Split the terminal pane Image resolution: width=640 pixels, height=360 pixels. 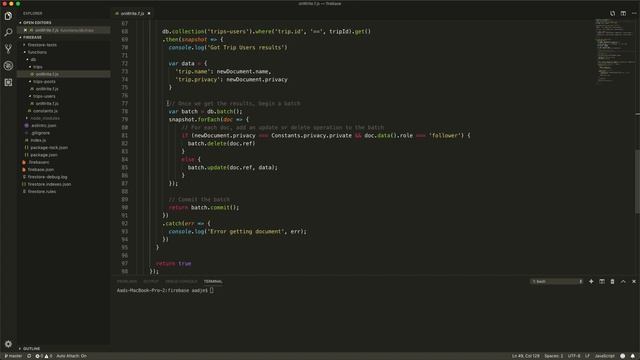602,281
